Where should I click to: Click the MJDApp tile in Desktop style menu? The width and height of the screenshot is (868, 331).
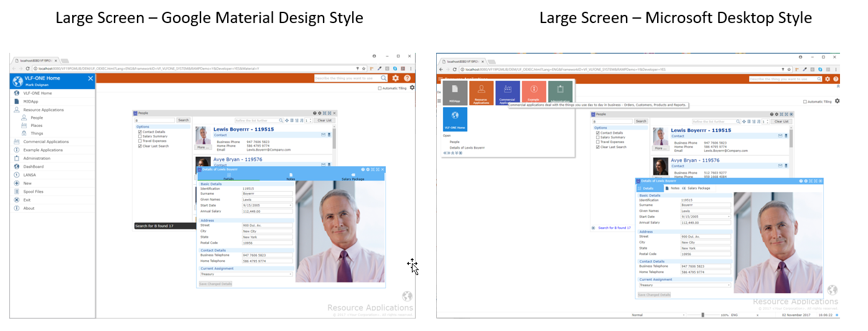[455, 93]
